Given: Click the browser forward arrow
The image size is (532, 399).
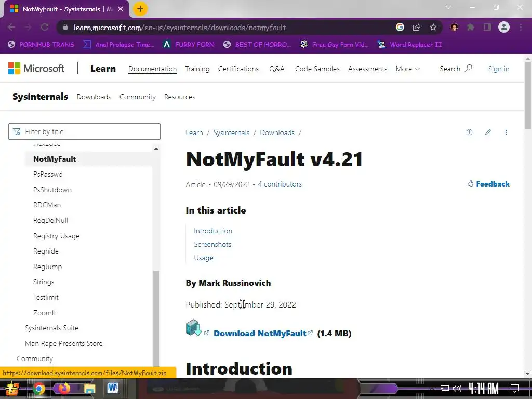Looking at the screenshot, I should [x=28, y=28].
